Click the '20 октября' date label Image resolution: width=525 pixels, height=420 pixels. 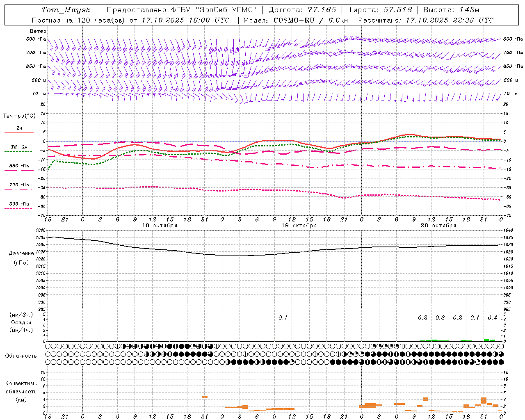point(438,226)
